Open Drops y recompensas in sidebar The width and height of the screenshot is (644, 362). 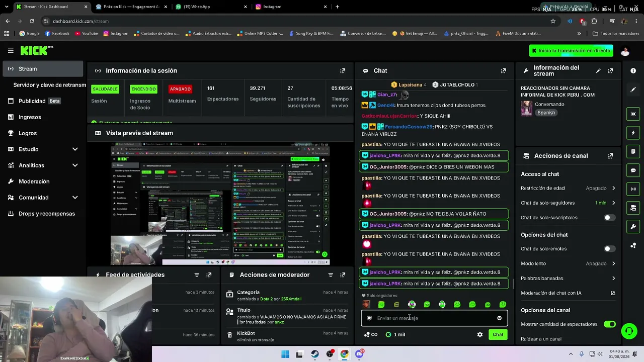tap(43, 214)
